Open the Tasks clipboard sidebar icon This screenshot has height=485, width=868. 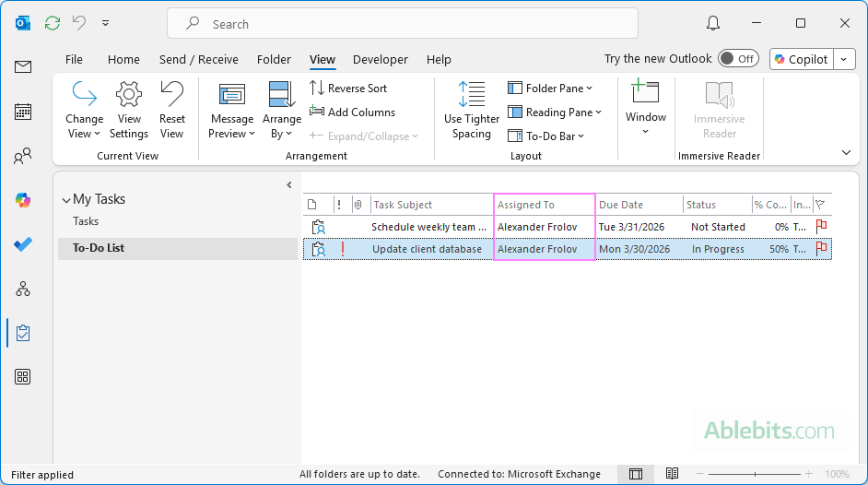(23, 333)
